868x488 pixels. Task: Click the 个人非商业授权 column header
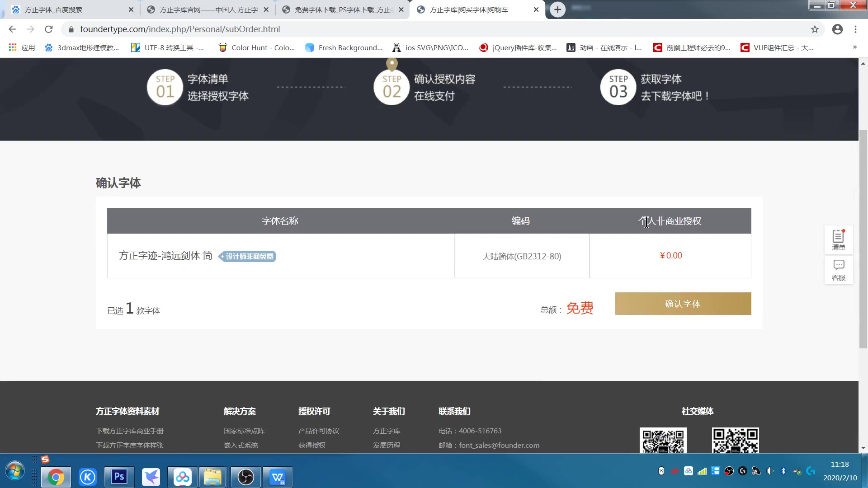[670, 221]
